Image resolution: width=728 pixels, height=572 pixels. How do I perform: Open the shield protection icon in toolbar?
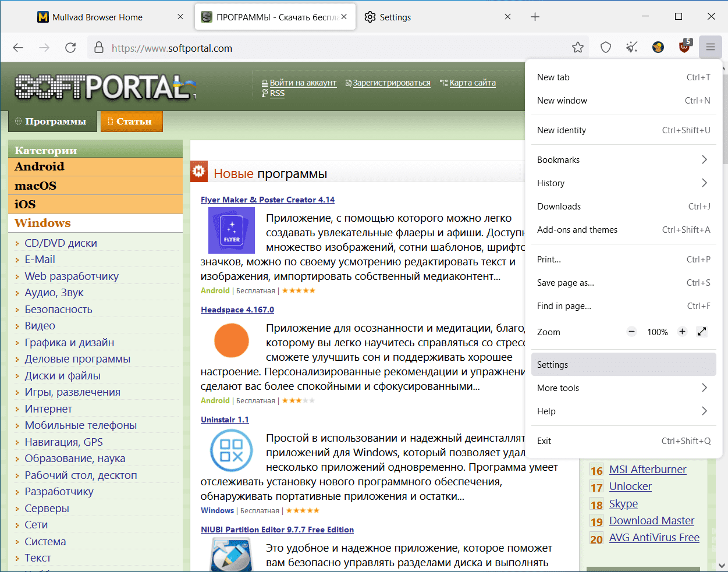click(606, 48)
